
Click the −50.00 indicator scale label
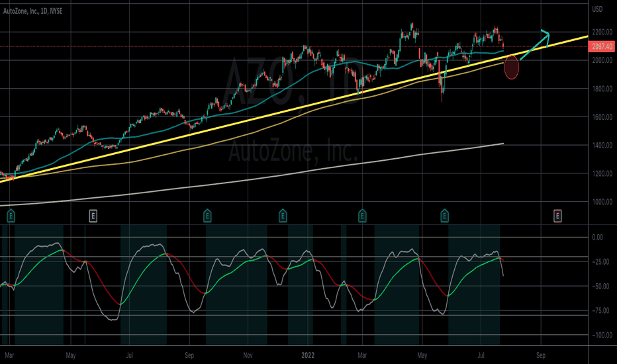pyautogui.click(x=601, y=287)
